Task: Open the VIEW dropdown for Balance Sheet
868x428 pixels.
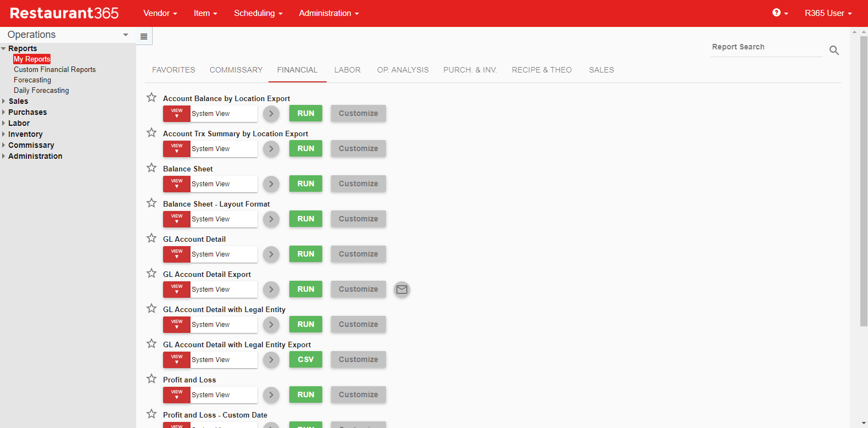Action: pos(177,184)
